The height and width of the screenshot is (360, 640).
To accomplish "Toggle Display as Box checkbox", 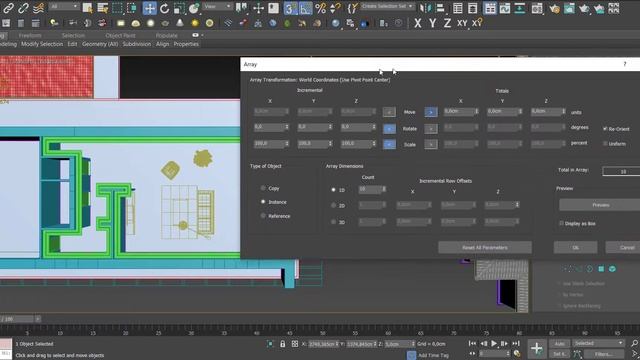I will 577,223.
